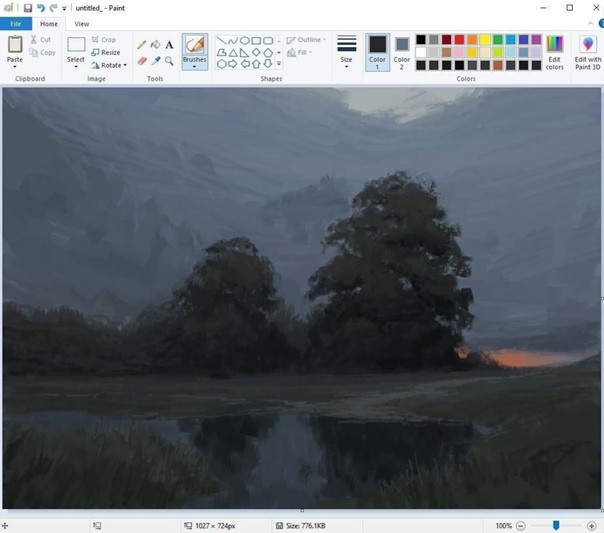Choose the Right arrow shape
This screenshot has width=604, height=533.
point(233,64)
